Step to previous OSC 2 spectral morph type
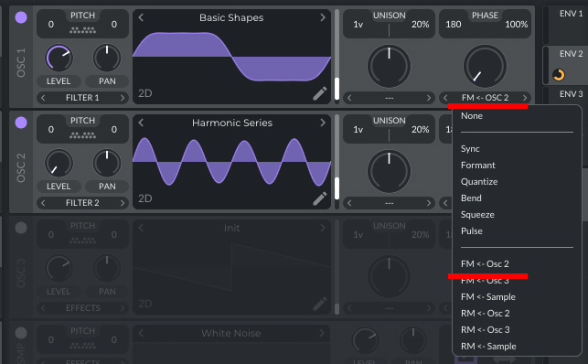588x364 pixels. pos(349,203)
